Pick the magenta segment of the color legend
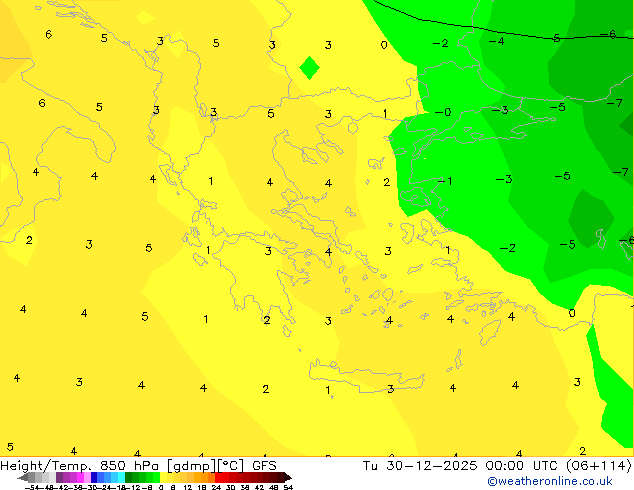Viewport: 634px width, 490px height. point(75,478)
